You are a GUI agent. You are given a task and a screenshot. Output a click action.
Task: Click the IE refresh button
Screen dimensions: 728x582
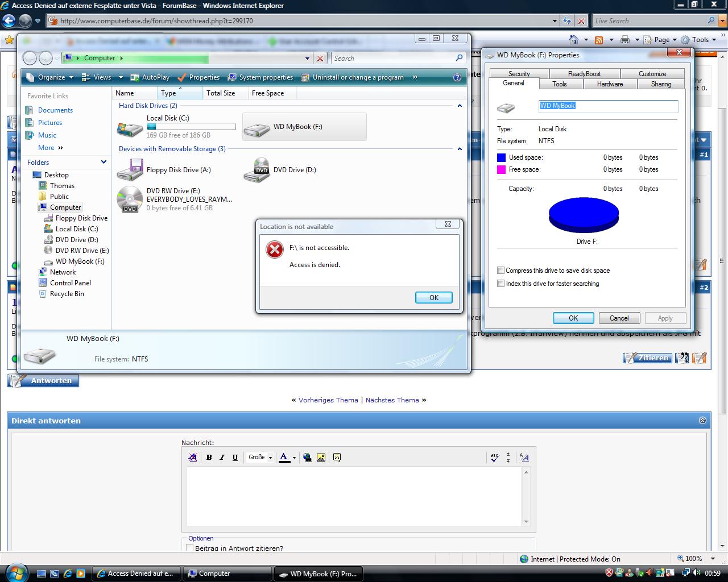567,21
